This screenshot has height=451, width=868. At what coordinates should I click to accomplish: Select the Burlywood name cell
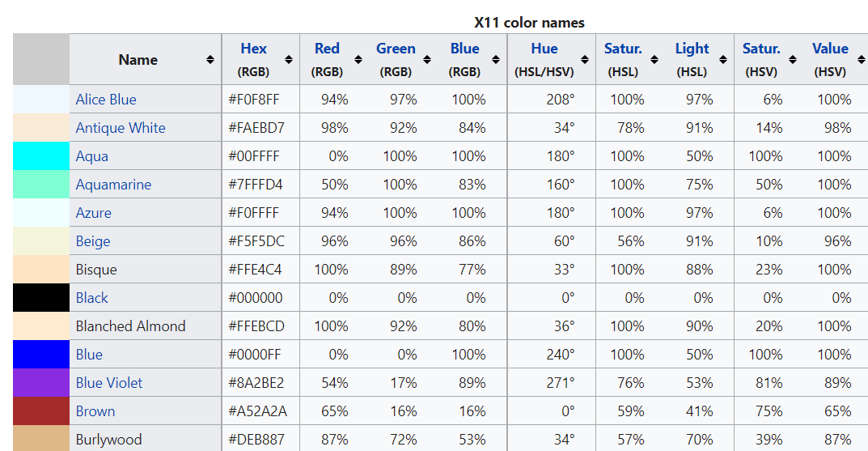click(146, 438)
